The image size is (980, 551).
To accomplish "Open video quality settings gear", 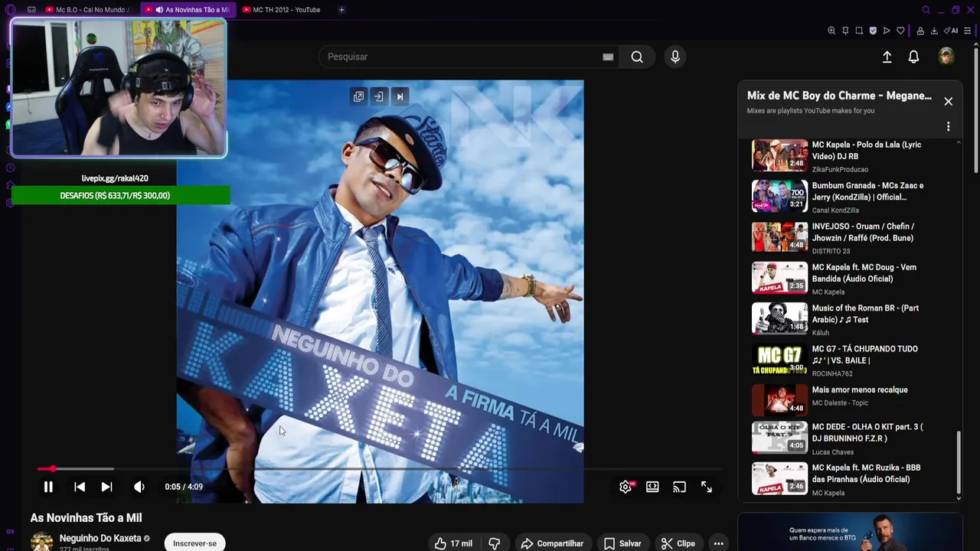I will coord(626,487).
